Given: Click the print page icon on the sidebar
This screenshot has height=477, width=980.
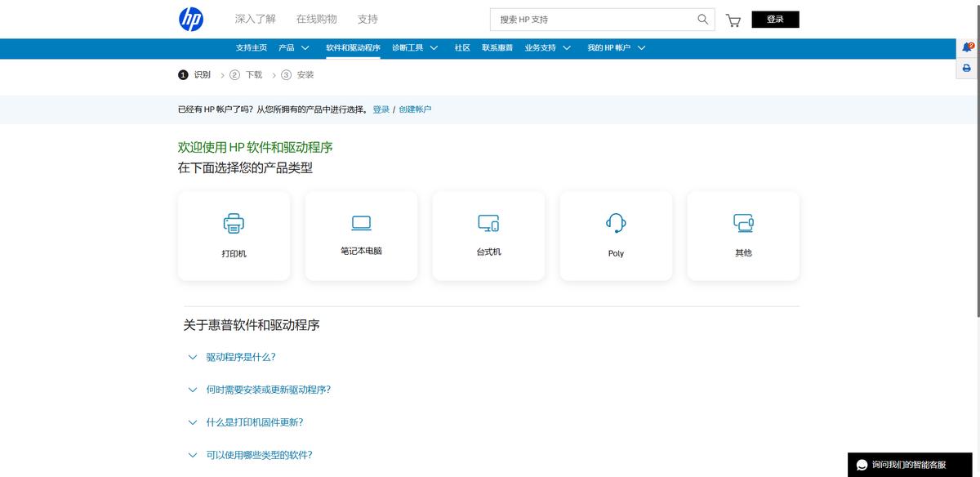Looking at the screenshot, I should point(967,69).
